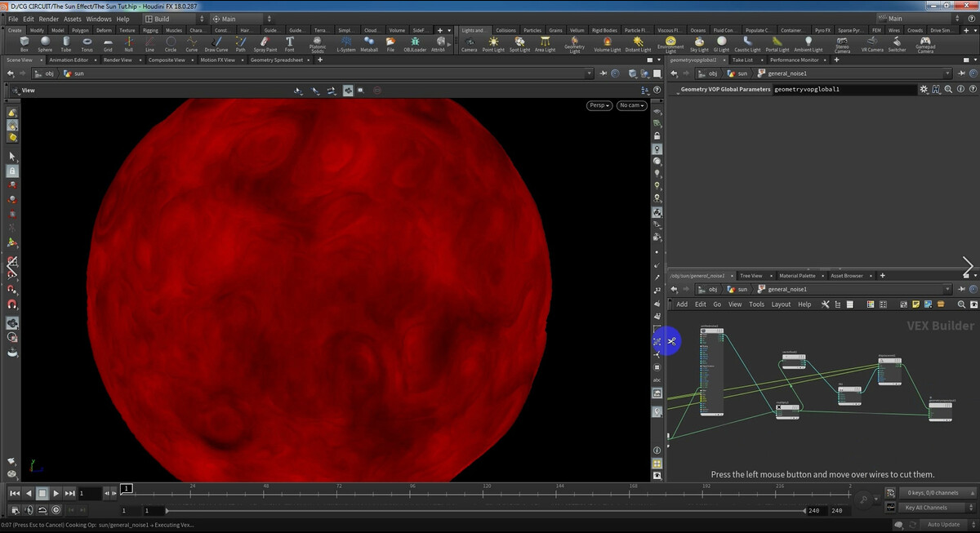Toggle the lock icon in the left viewport toolbar
The width and height of the screenshot is (980, 533).
[12, 171]
